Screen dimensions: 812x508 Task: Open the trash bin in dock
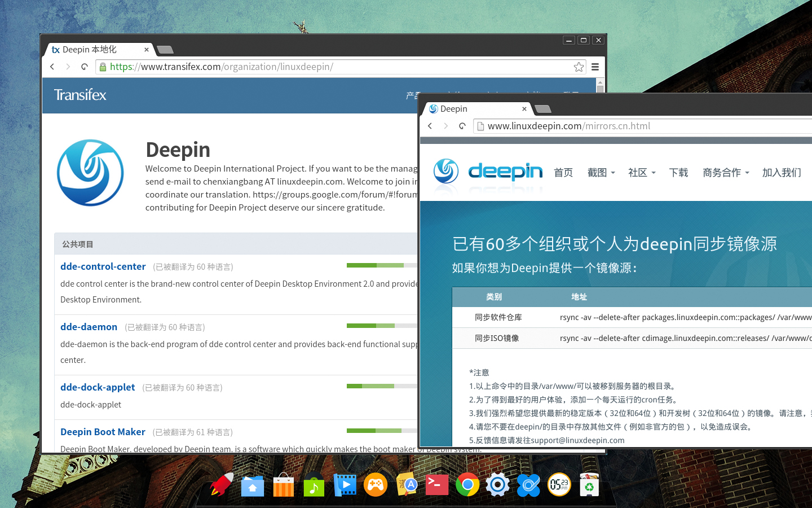point(589,484)
